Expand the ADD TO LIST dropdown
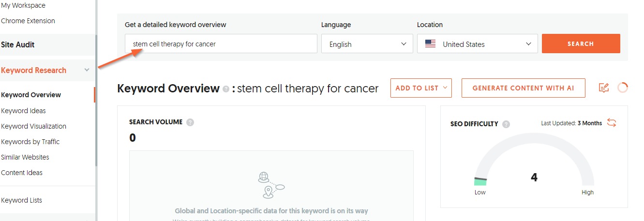This screenshot has width=644, height=221. click(421, 88)
